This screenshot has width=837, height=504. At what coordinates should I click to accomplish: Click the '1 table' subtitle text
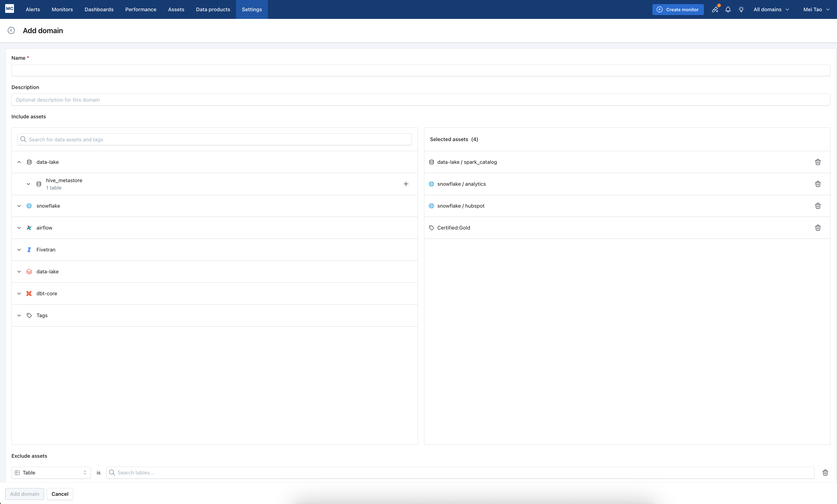coord(54,188)
